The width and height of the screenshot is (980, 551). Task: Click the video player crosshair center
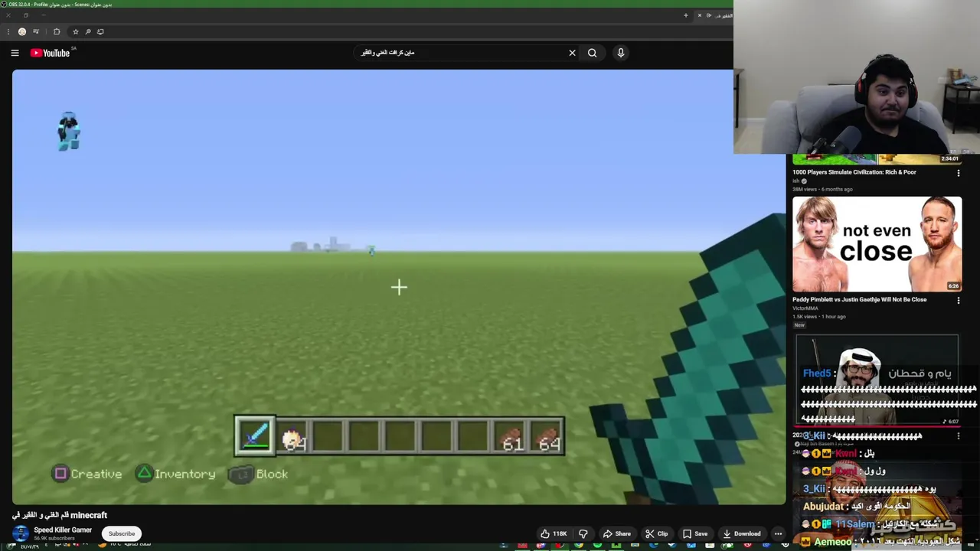click(x=399, y=287)
